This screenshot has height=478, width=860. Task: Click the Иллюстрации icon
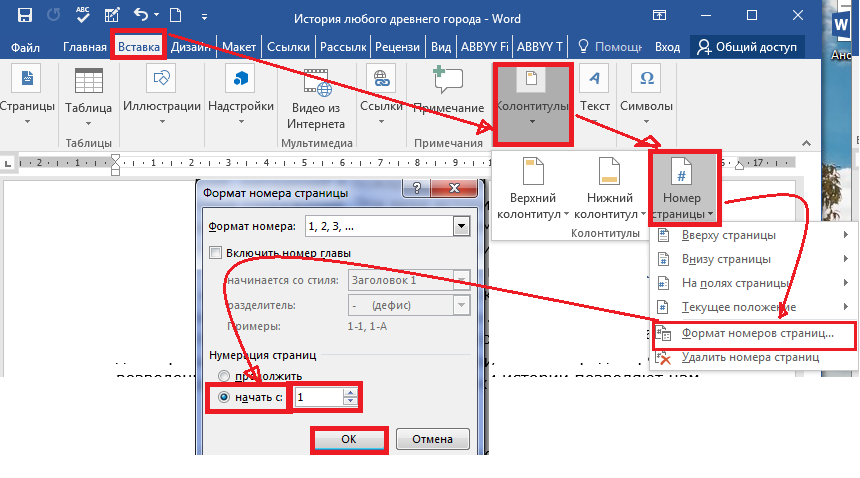click(162, 80)
